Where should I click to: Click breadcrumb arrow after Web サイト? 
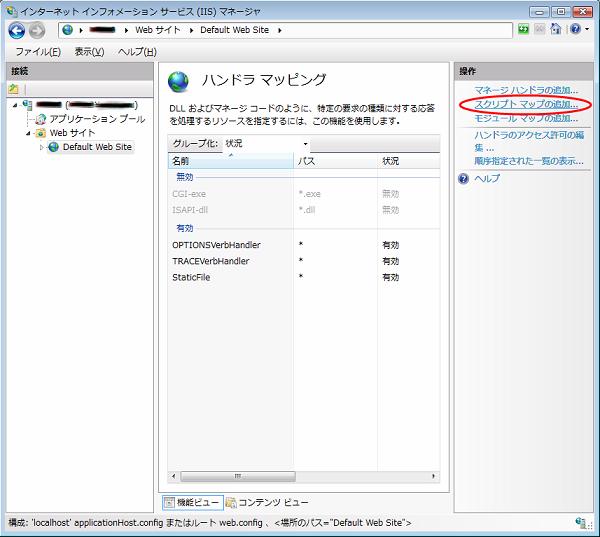pyautogui.click(x=191, y=30)
